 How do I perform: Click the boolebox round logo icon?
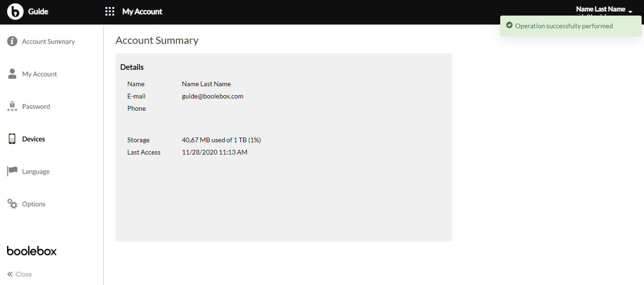pos(15,11)
